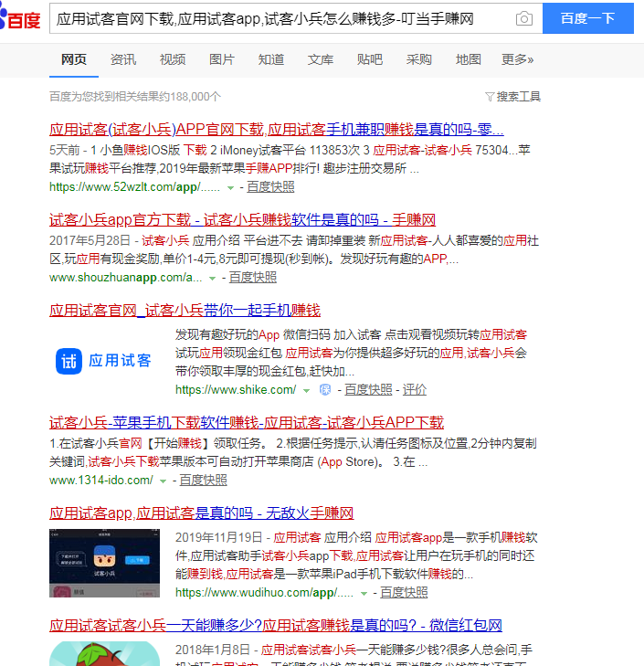The height and width of the screenshot is (666, 644).
Task: Open result 应用试客官网_试客小兵带你一起手机赚钱
Action: point(185,310)
